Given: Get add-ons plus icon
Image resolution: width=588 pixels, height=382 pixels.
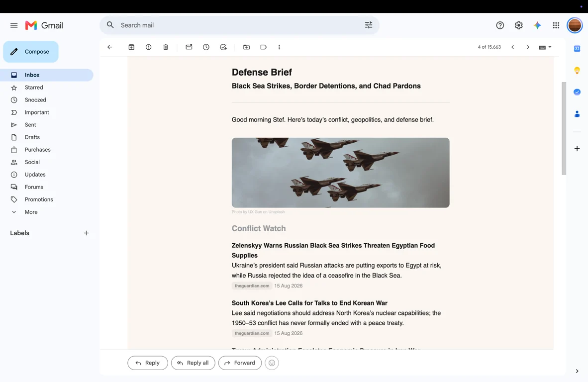Looking at the screenshot, I should (577, 148).
